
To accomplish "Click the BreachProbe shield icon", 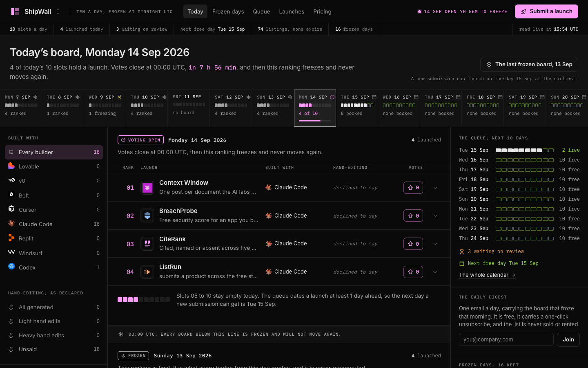I will click(x=147, y=215).
